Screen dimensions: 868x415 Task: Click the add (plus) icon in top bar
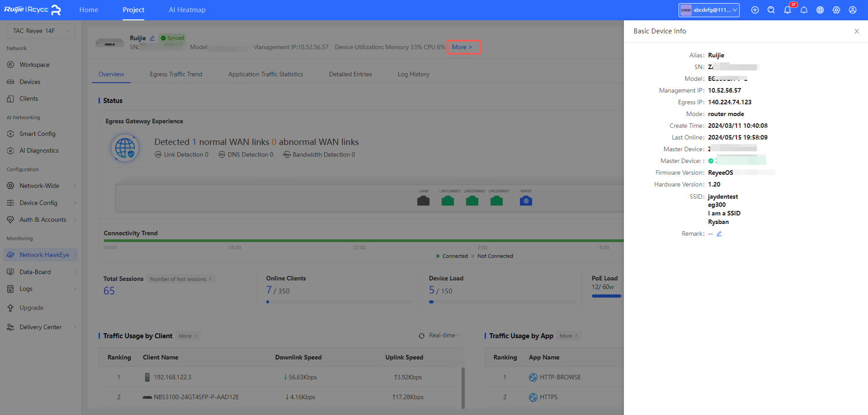tap(755, 10)
